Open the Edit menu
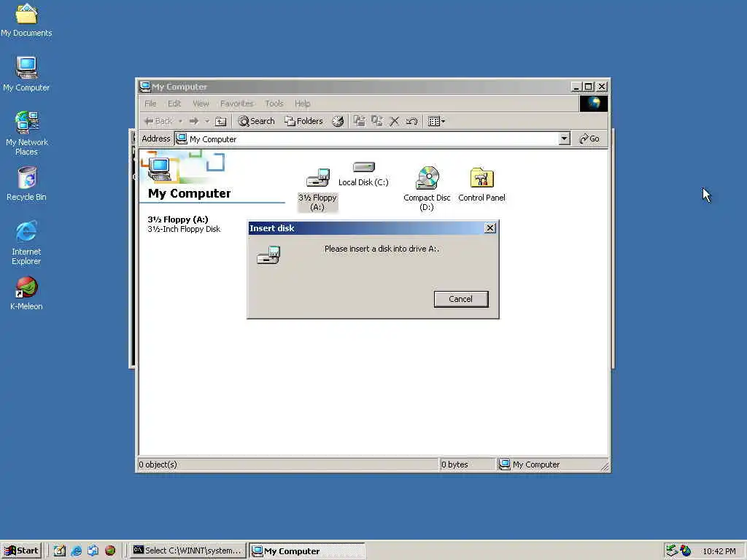This screenshot has width=747, height=560. pos(174,104)
